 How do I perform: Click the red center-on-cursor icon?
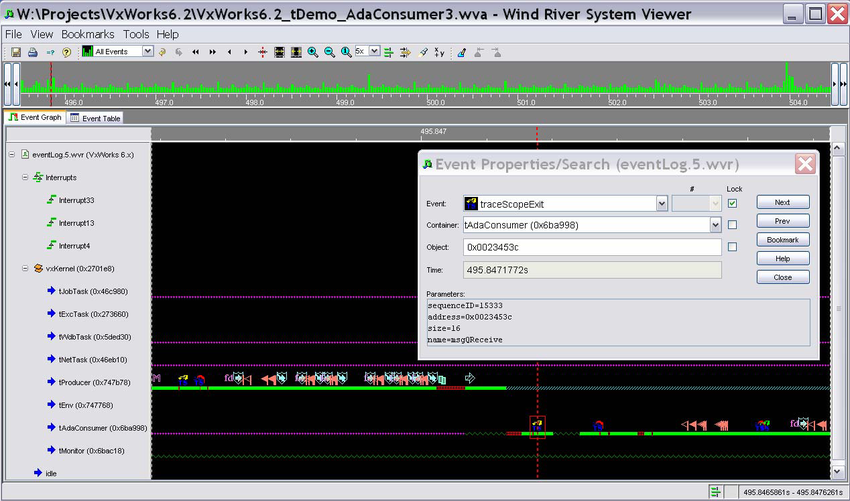click(x=262, y=52)
